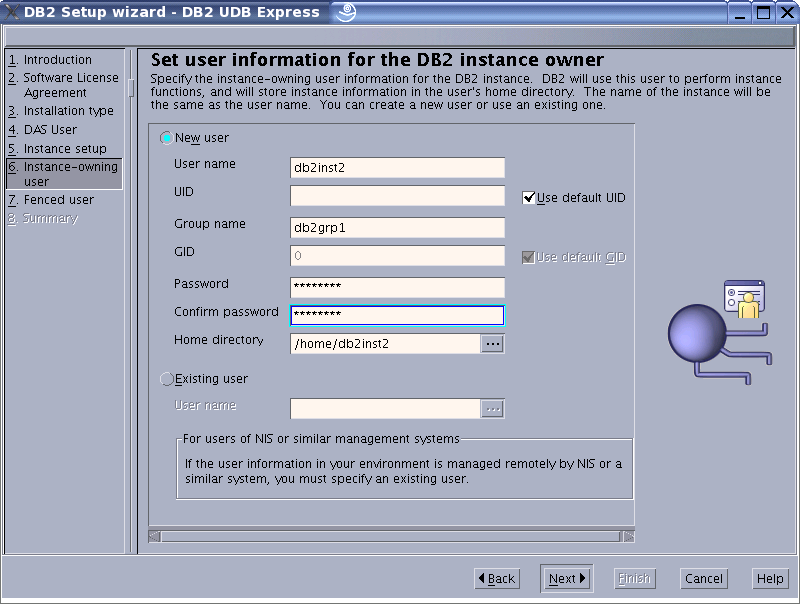Open Installation type step
The image size is (800, 604).
click(x=61, y=111)
